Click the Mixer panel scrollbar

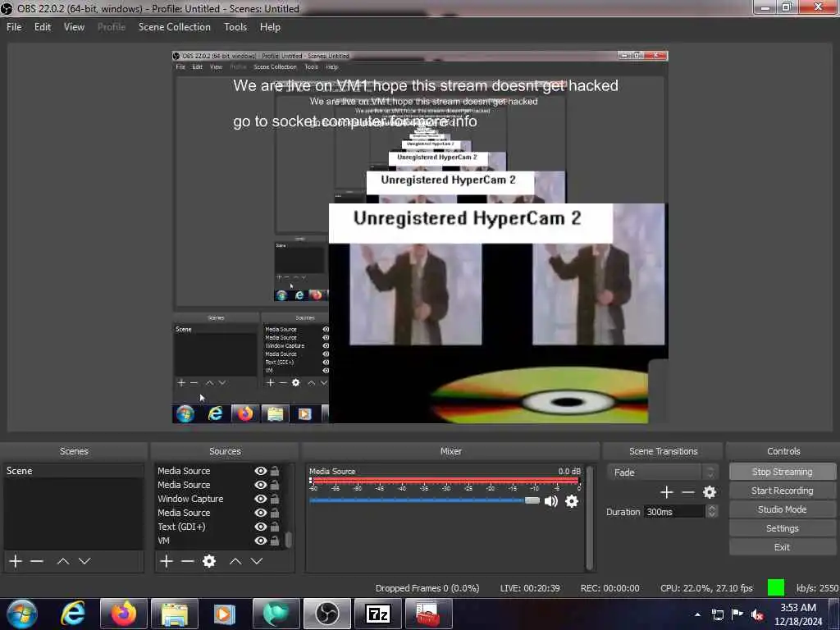click(x=590, y=518)
